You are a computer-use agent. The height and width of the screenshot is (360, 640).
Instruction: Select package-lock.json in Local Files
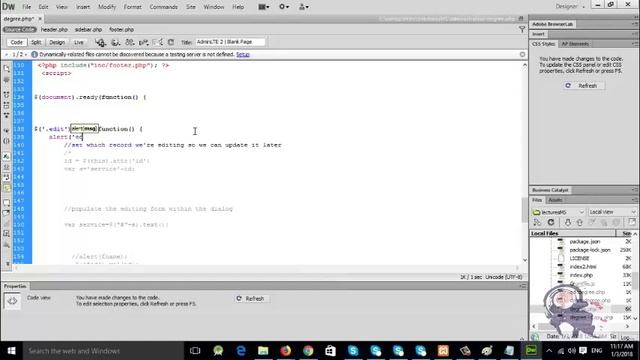pos(590,250)
